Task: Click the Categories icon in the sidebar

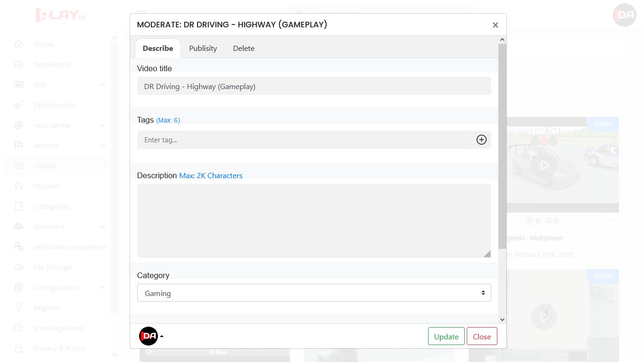Action: (18, 206)
